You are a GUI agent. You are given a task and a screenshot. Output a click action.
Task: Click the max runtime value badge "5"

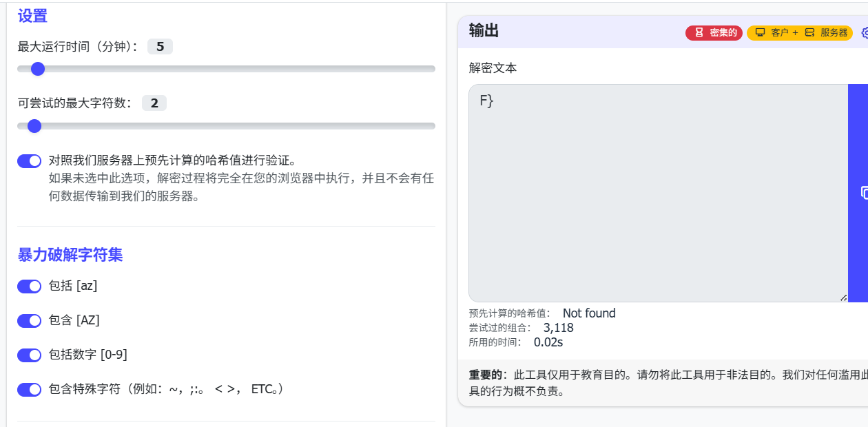click(160, 47)
